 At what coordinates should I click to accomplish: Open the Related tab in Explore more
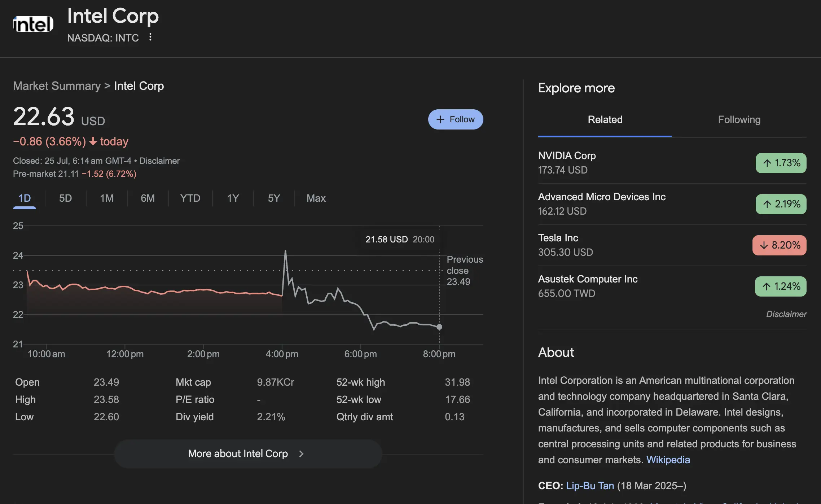(605, 120)
